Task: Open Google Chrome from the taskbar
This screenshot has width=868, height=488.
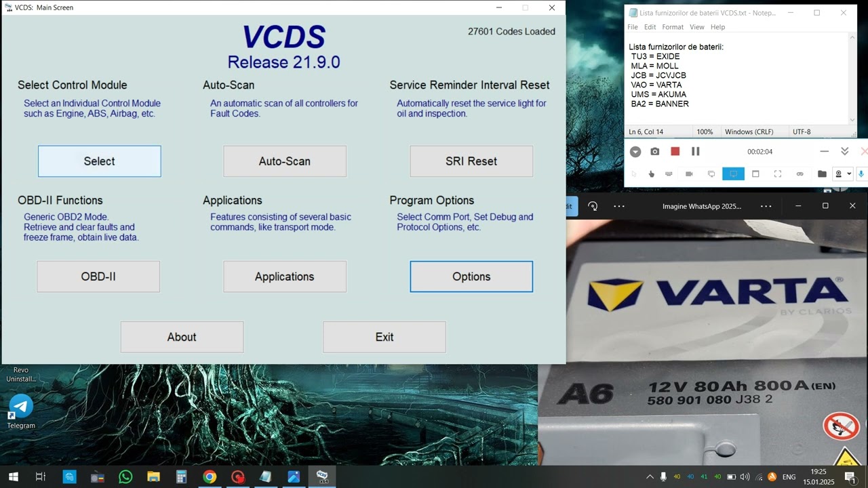Action: click(210, 477)
